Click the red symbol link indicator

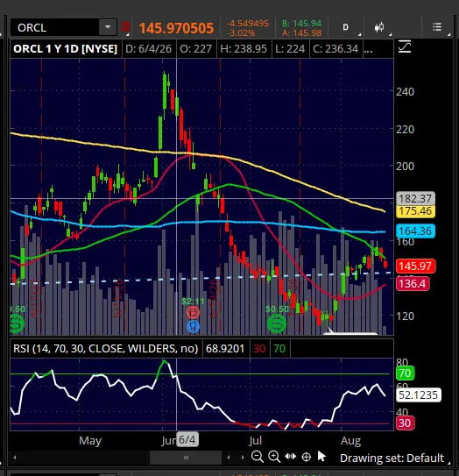125,26
